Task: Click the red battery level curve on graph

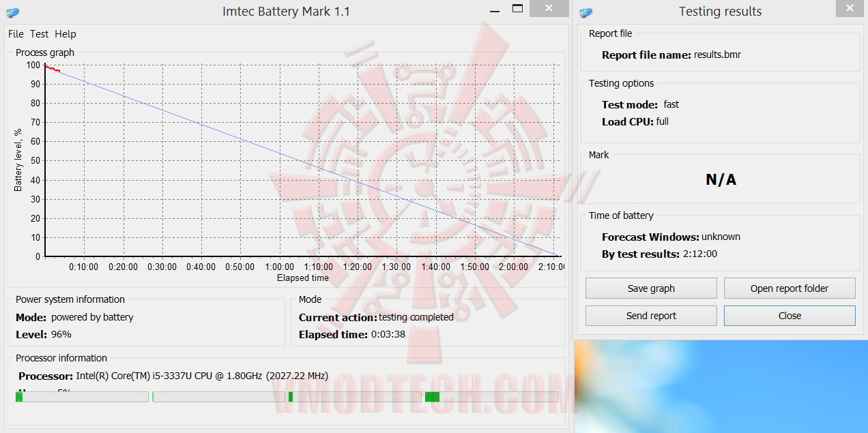Action: click(x=53, y=69)
